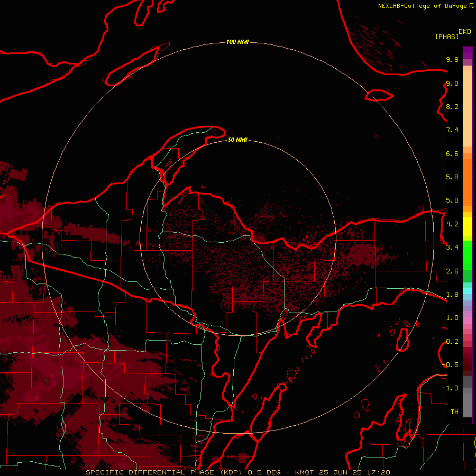Click the [PHAS] legend unit label

pyautogui.click(x=447, y=36)
